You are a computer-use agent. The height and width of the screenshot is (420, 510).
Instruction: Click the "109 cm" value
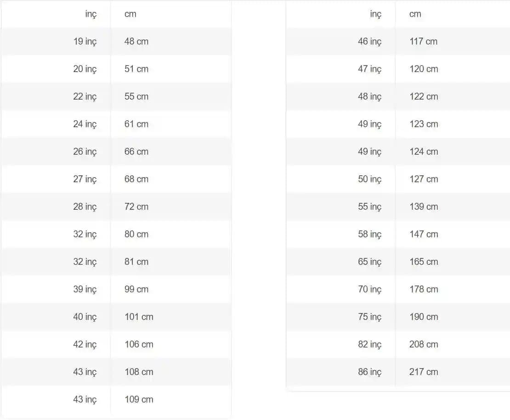coord(139,399)
